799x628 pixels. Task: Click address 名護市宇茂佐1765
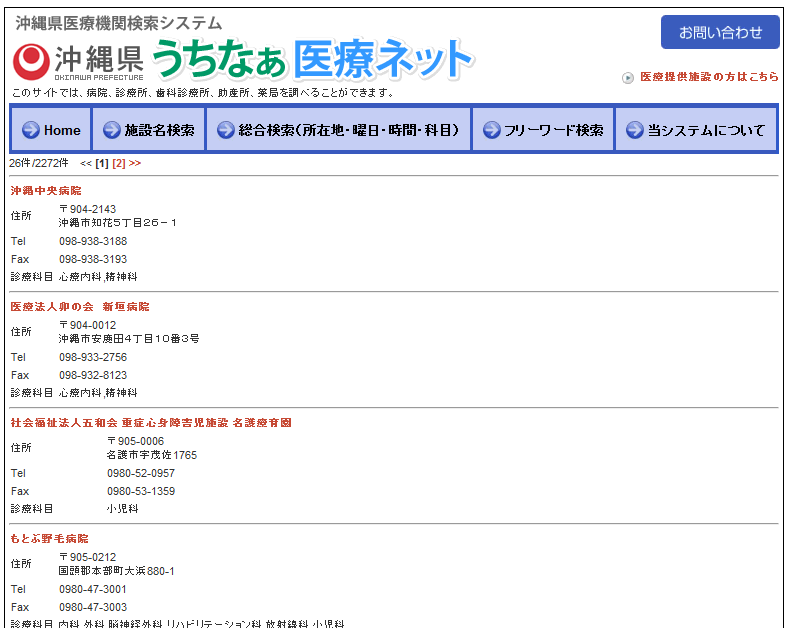[x=152, y=455]
